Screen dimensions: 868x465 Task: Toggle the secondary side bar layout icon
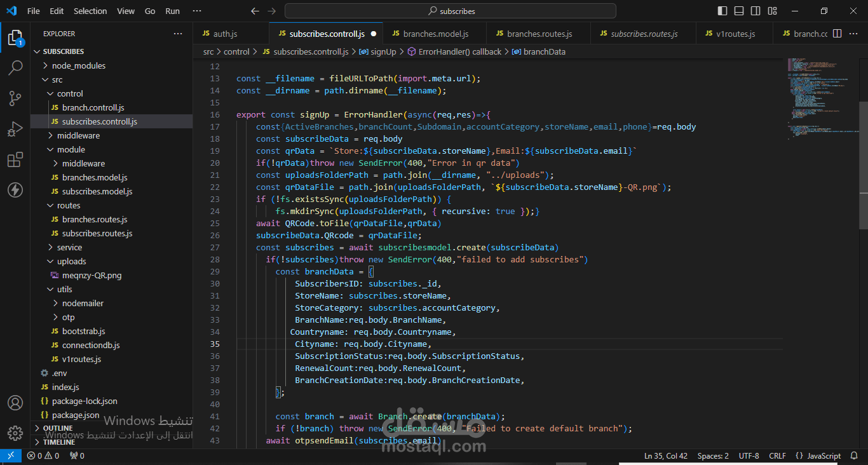point(756,11)
